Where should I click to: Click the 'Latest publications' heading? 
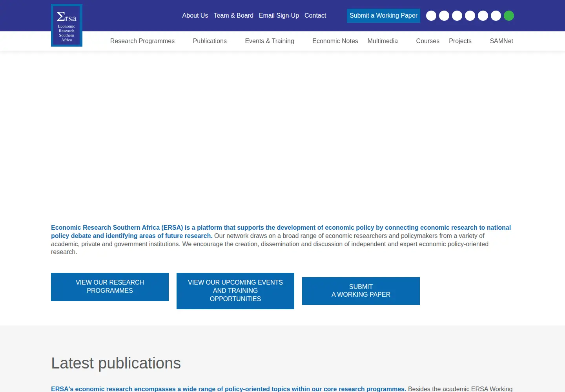point(116,363)
